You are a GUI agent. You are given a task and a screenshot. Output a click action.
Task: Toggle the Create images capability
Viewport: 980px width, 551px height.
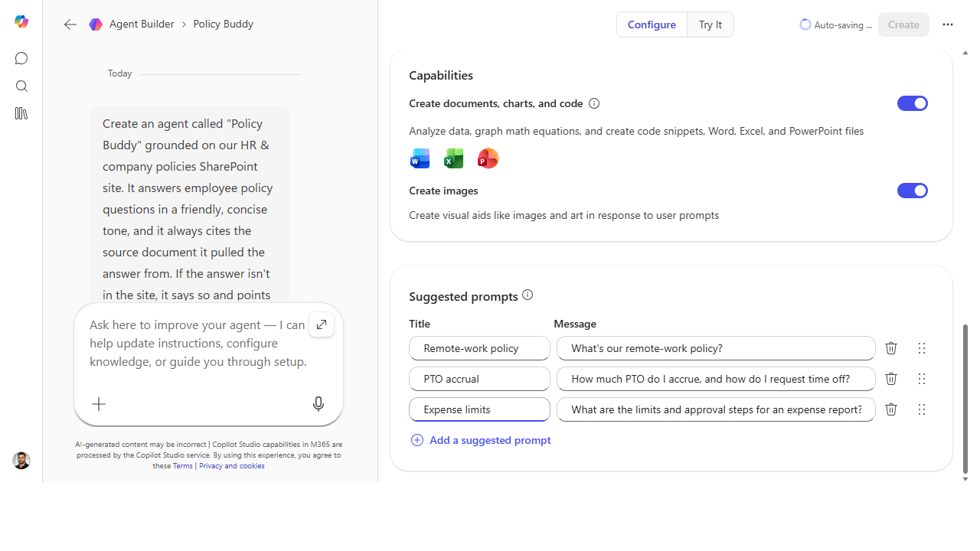913,191
